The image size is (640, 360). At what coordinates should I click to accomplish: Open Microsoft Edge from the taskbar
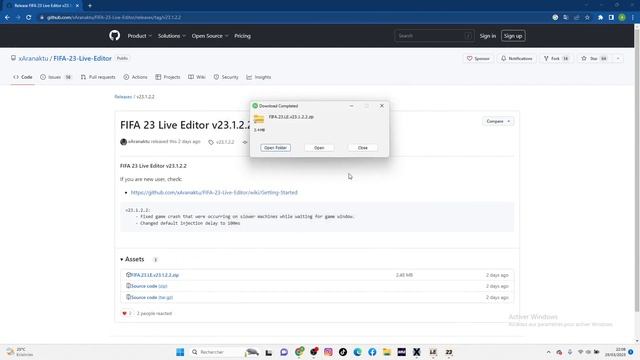[x=358, y=352]
